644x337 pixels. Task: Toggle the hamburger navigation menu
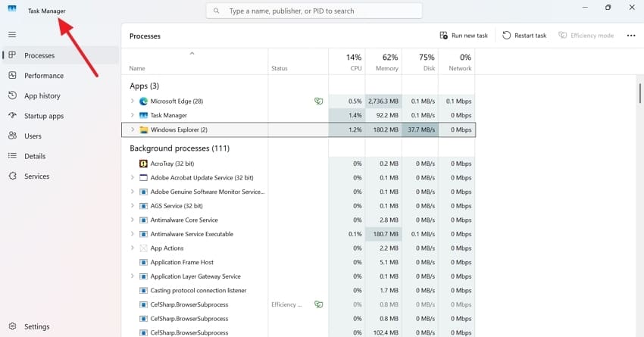[x=12, y=35]
